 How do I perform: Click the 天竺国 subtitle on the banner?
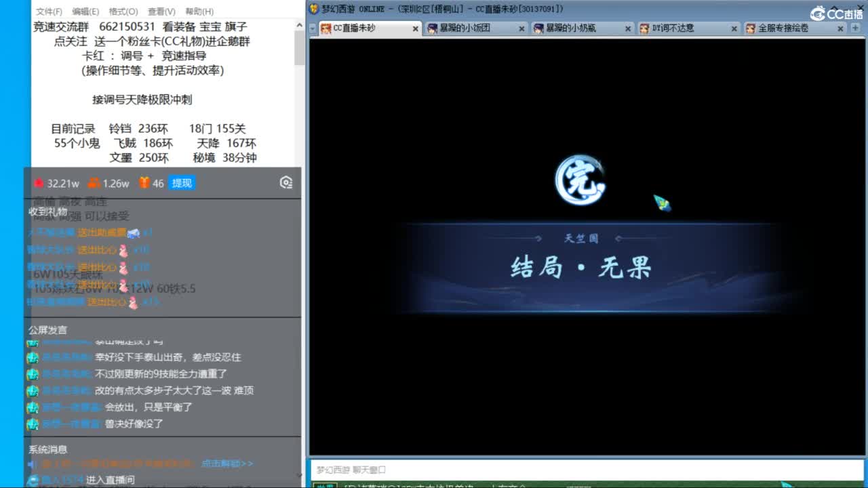[x=581, y=239]
